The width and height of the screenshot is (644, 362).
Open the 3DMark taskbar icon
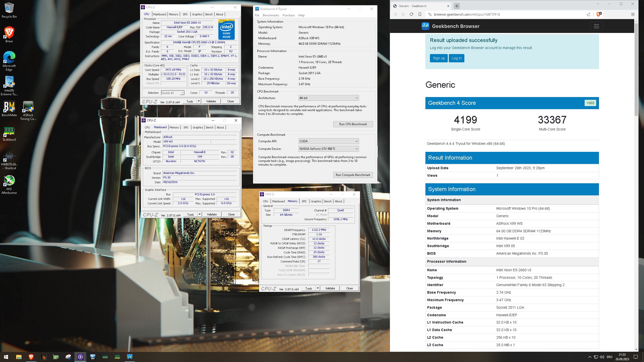click(x=43, y=357)
